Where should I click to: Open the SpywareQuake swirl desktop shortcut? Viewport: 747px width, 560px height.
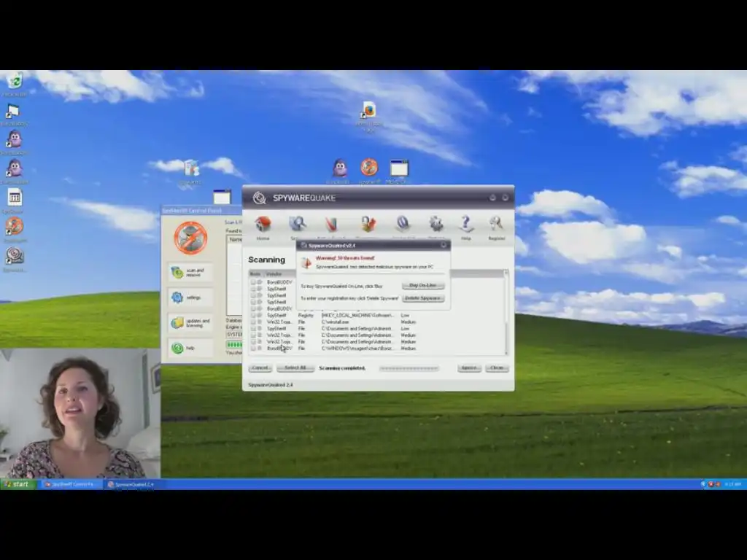(15, 256)
